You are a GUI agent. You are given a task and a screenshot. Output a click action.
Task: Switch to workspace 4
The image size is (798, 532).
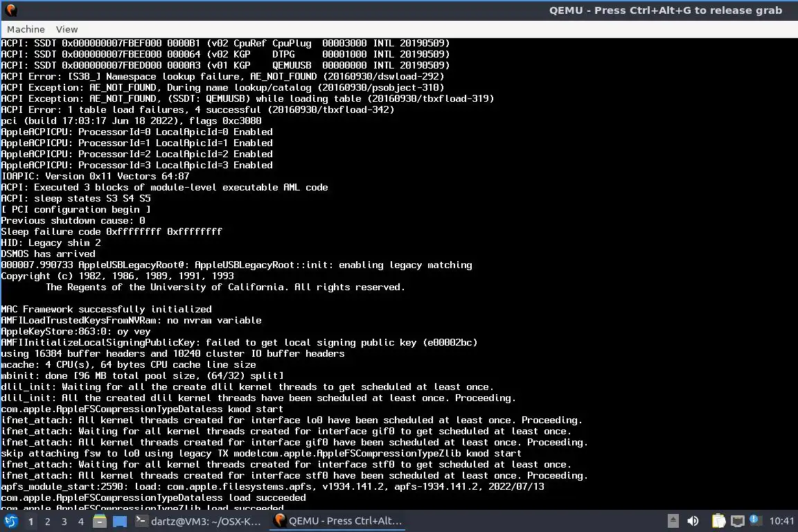click(x=81, y=522)
